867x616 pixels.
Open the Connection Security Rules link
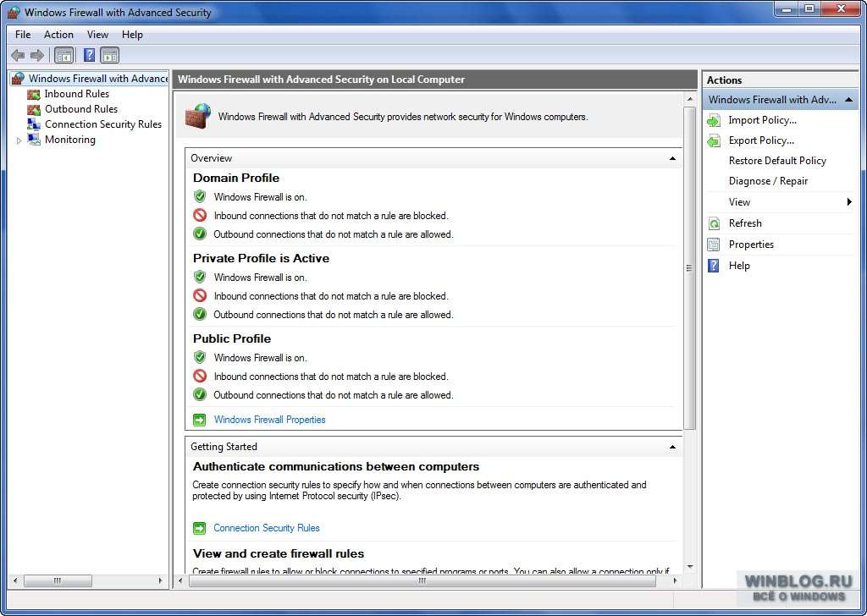pyautogui.click(x=267, y=528)
